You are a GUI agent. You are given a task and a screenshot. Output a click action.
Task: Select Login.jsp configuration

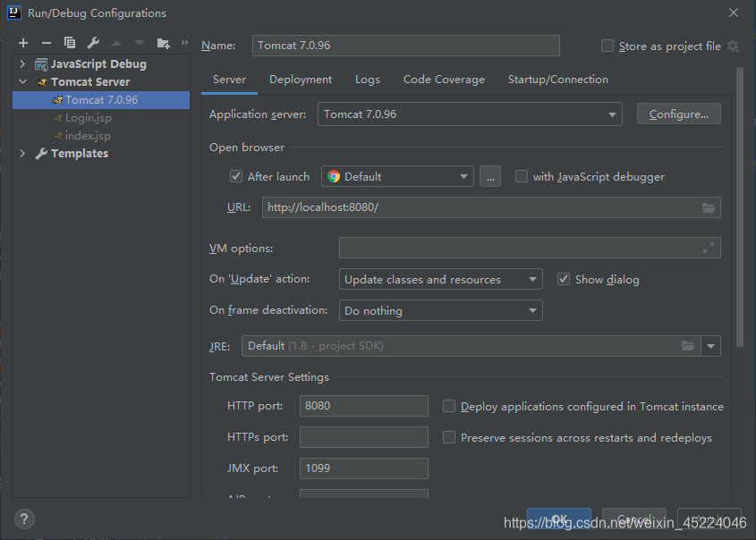point(89,118)
